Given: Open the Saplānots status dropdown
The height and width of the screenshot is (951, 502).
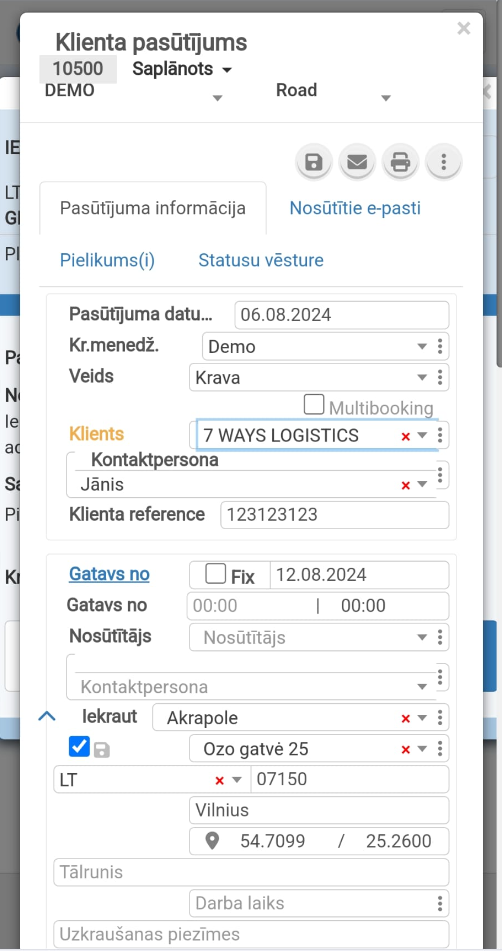Looking at the screenshot, I should tap(182, 69).
